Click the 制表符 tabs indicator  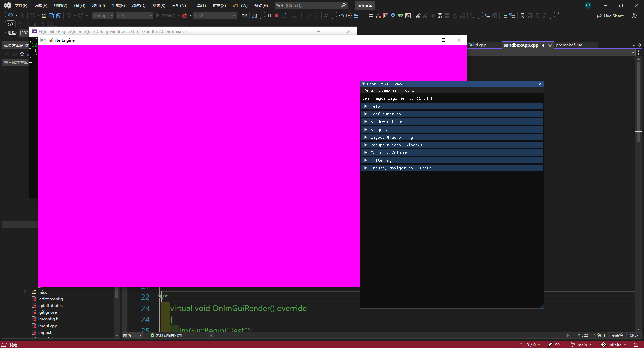617,335
